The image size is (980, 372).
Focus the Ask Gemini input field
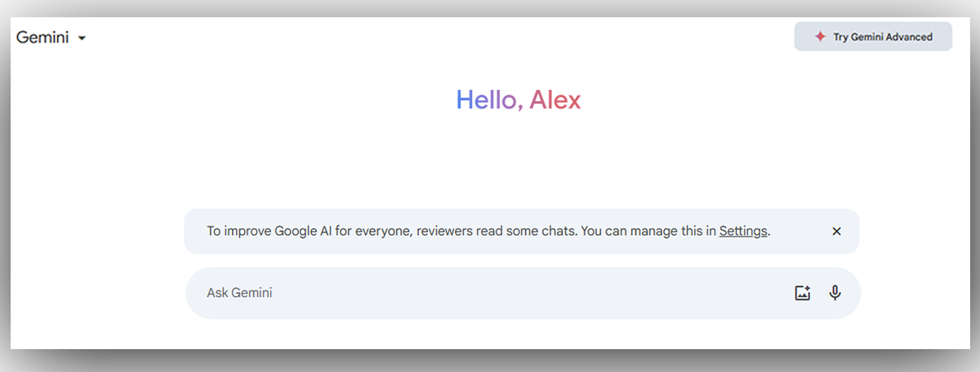490,293
